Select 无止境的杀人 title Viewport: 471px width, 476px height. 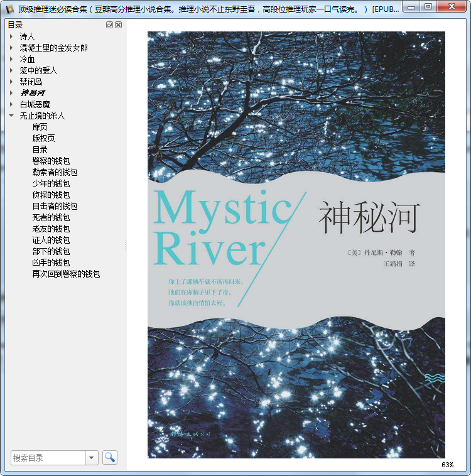pyautogui.click(x=42, y=116)
